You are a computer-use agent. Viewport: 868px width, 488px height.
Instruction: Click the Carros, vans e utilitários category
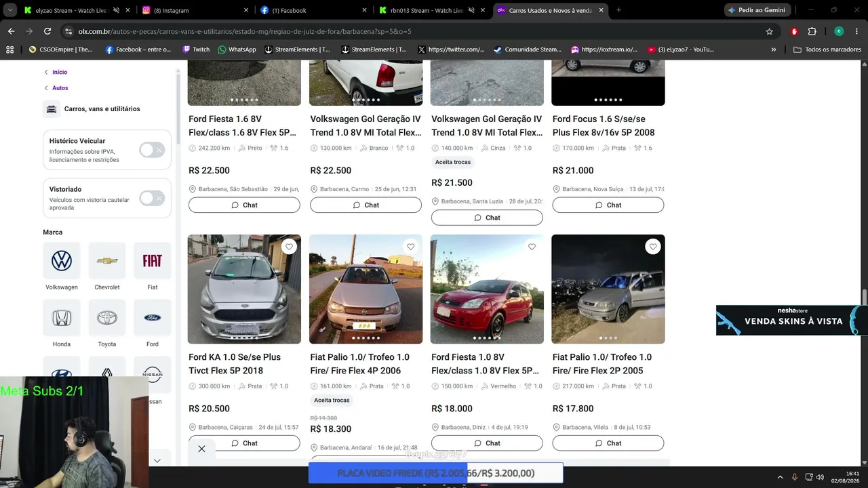[102, 108]
